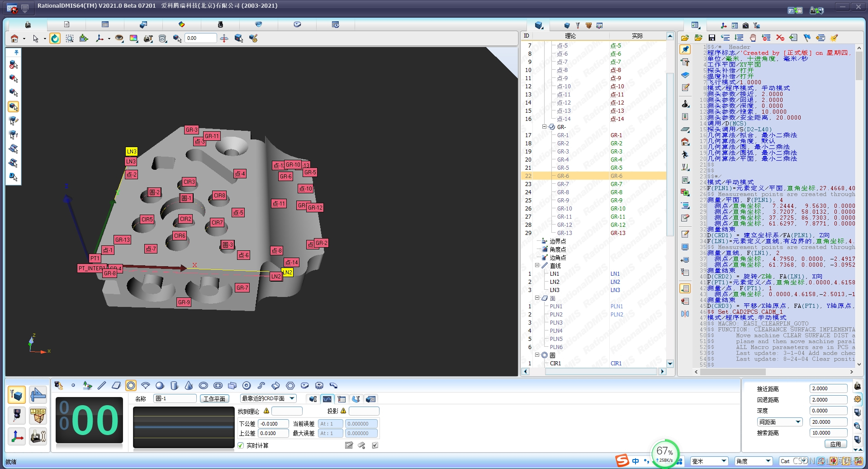Viewport: 868px width, 469px height.
Task: Collapse the 面 tree group
Action: pyautogui.click(x=537, y=298)
